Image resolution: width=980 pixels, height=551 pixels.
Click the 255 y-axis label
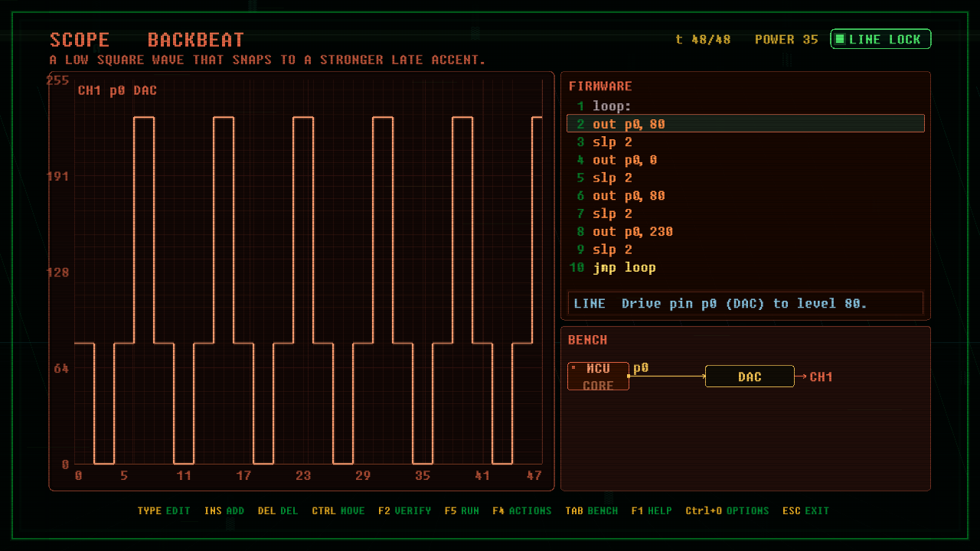tap(58, 80)
